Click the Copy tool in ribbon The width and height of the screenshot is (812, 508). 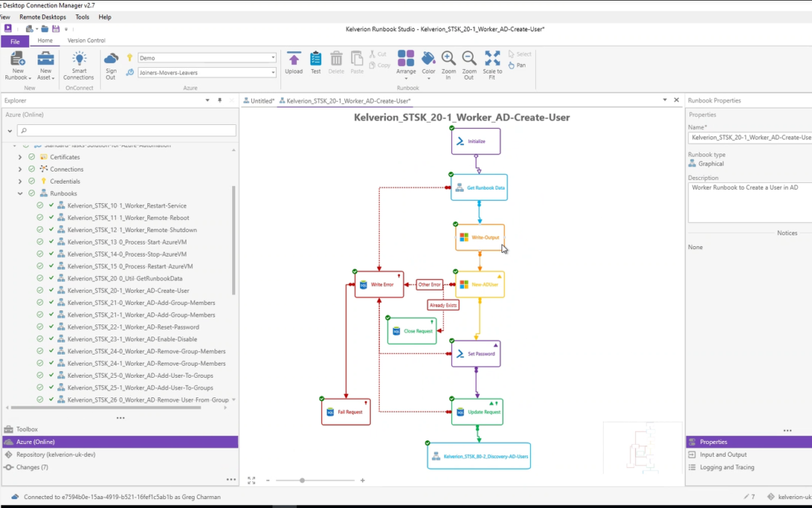380,65
